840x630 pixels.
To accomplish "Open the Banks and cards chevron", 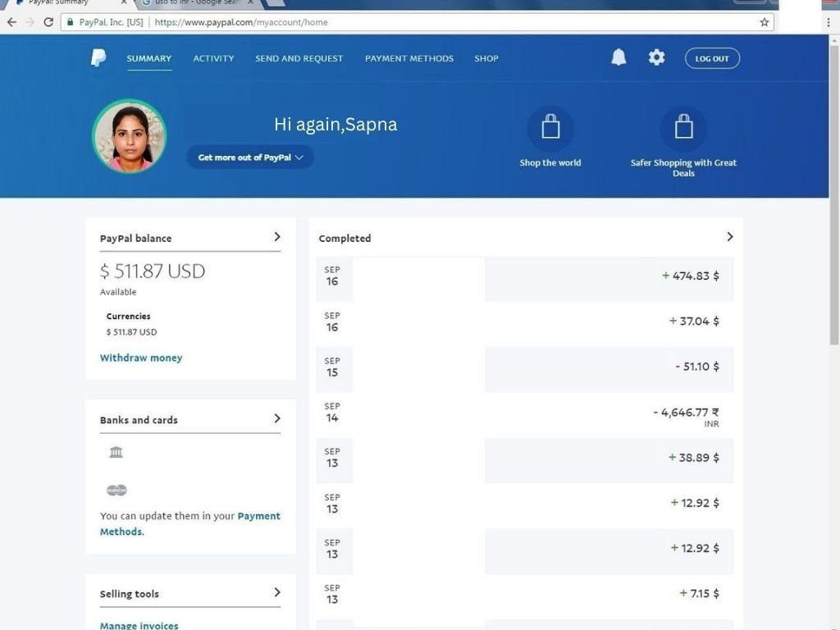I will pyautogui.click(x=277, y=418).
